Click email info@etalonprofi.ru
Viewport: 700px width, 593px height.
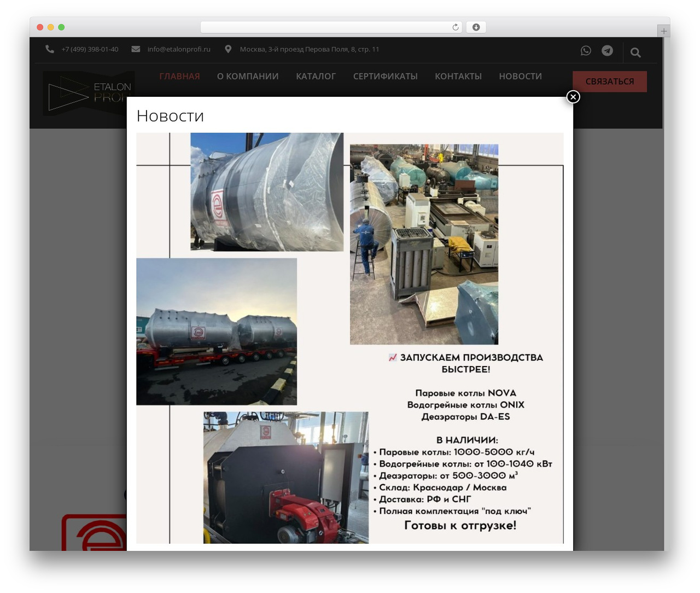click(179, 49)
